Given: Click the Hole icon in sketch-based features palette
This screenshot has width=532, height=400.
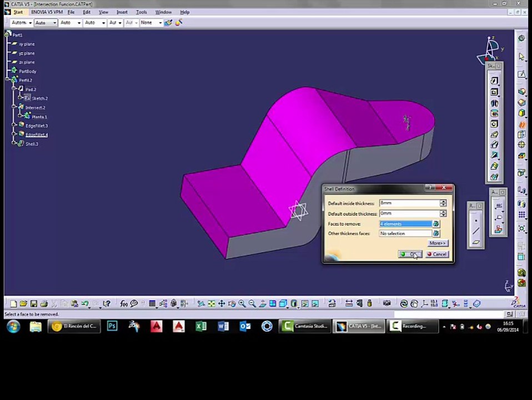Looking at the screenshot, I should pyautogui.click(x=494, y=124).
